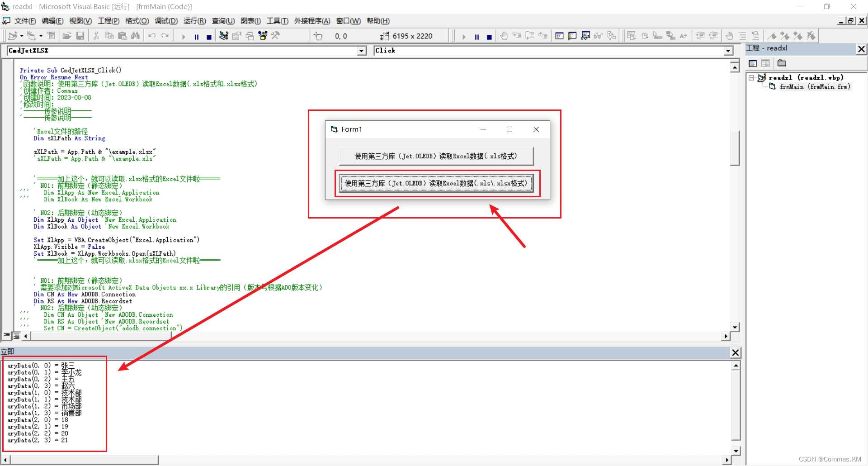Open the 编辑(E) menu
The width and height of the screenshot is (868, 466).
[x=52, y=21]
